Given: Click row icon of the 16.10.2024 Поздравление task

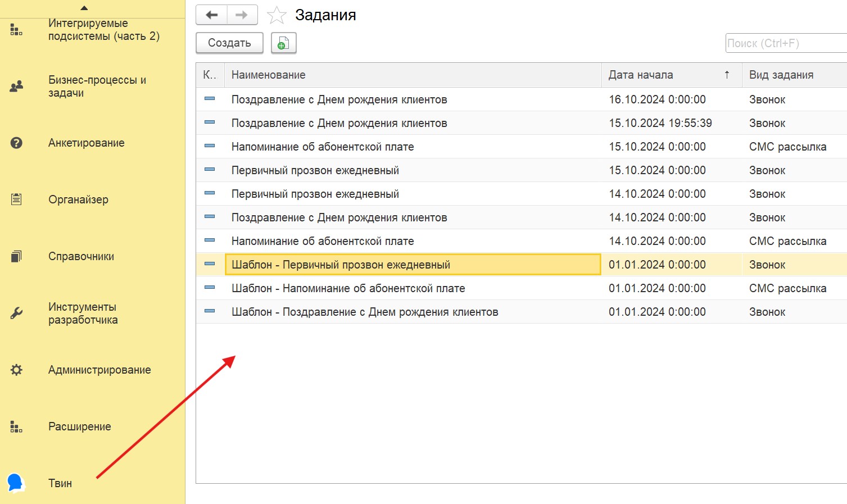Looking at the screenshot, I should (210, 99).
